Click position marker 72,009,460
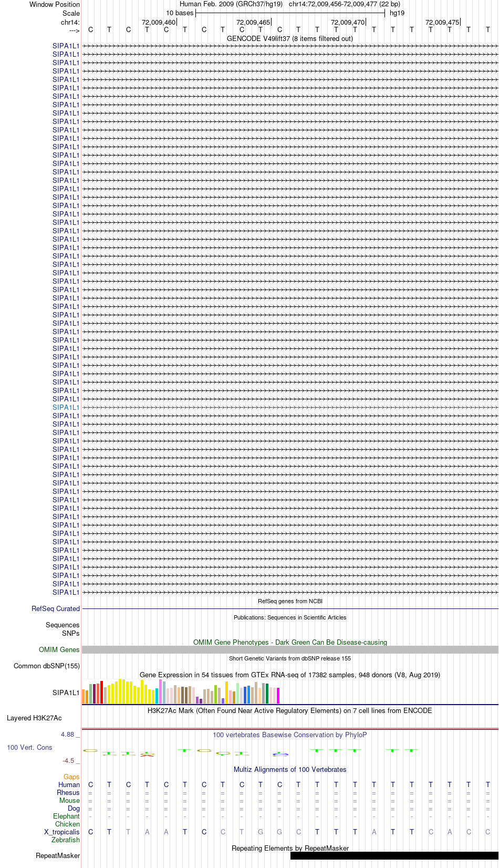 (159, 22)
